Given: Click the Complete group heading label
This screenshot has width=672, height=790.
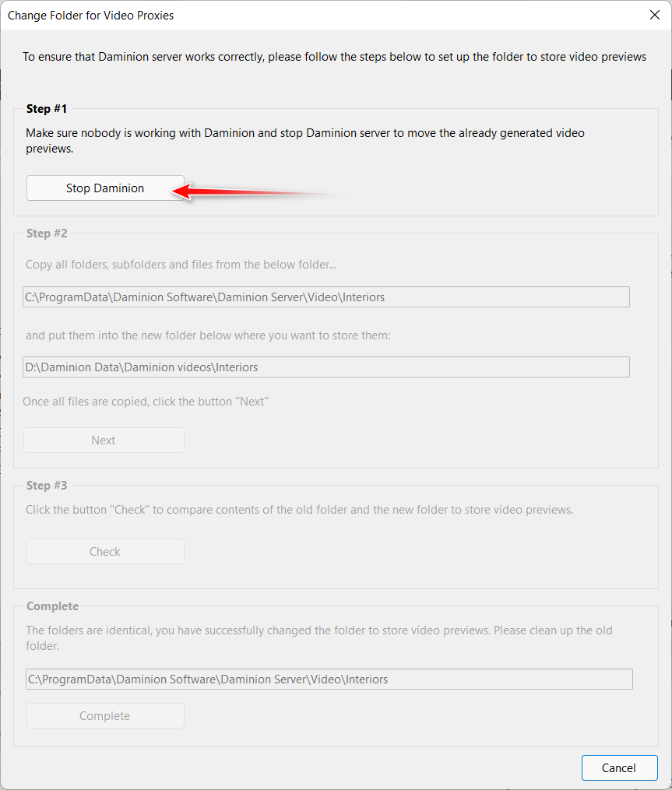Looking at the screenshot, I should (x=52, y=606).
